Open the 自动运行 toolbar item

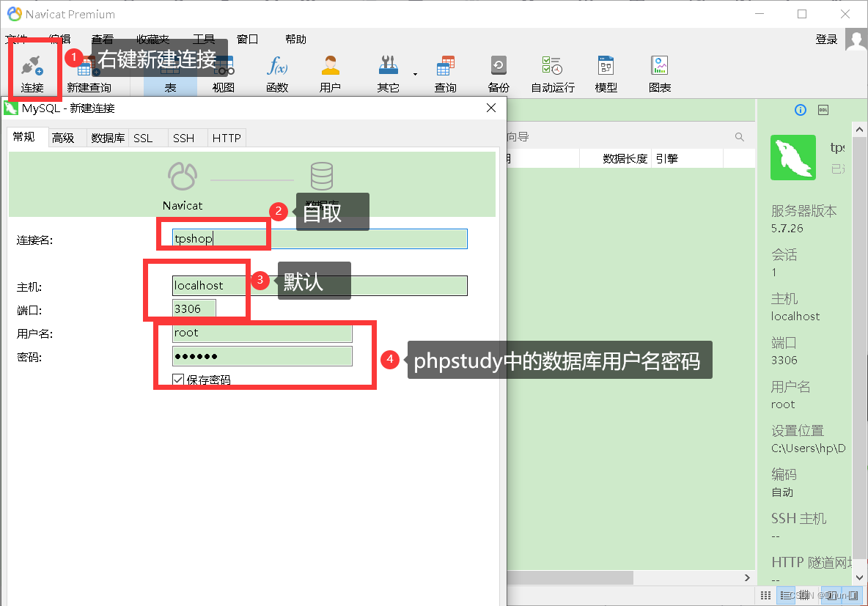[x=553, y=74]
